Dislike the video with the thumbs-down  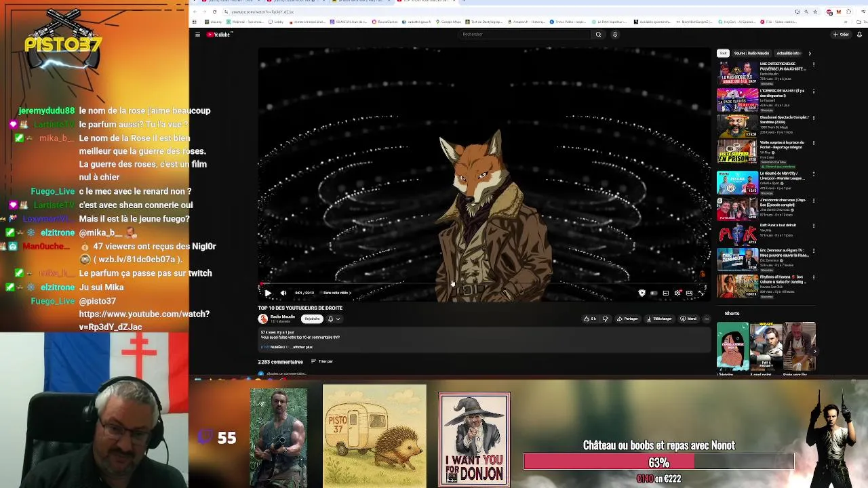click(x=606, y=319)
